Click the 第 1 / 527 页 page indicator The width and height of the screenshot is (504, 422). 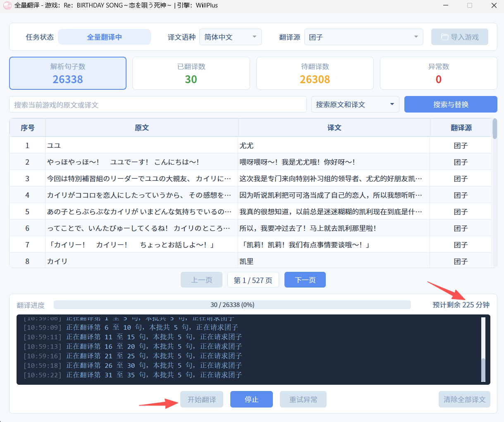click(x=253, y=280)
